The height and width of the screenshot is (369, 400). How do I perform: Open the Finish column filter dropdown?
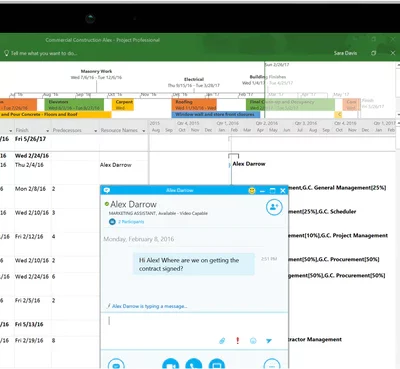click(x=47, y=131)
